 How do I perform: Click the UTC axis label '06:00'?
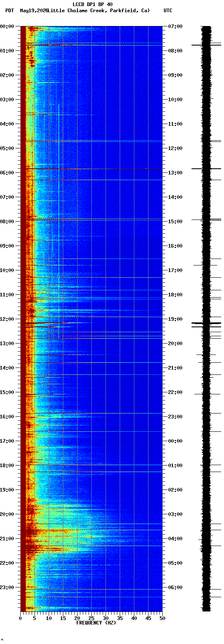pyautogui.click(x=175, y=587)
